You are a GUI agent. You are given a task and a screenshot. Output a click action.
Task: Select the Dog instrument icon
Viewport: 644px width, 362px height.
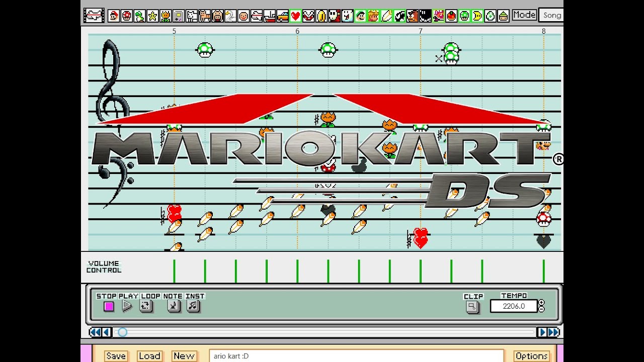192,16
